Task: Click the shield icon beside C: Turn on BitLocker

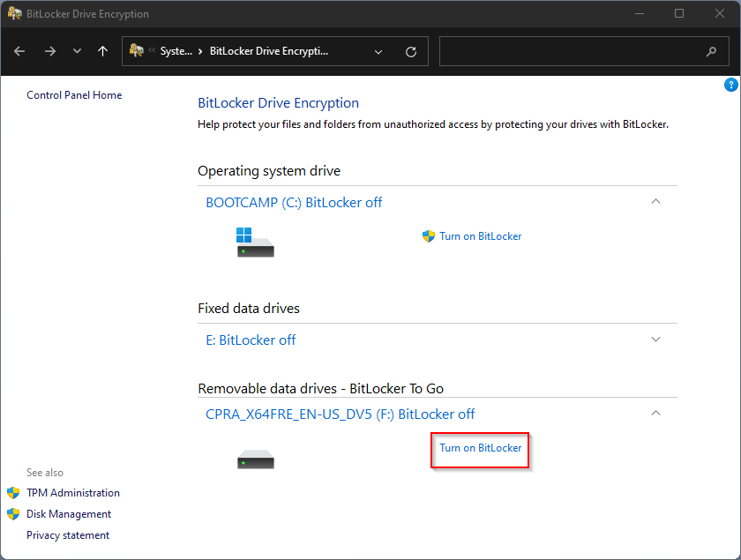Action: [x=428, y=236]
